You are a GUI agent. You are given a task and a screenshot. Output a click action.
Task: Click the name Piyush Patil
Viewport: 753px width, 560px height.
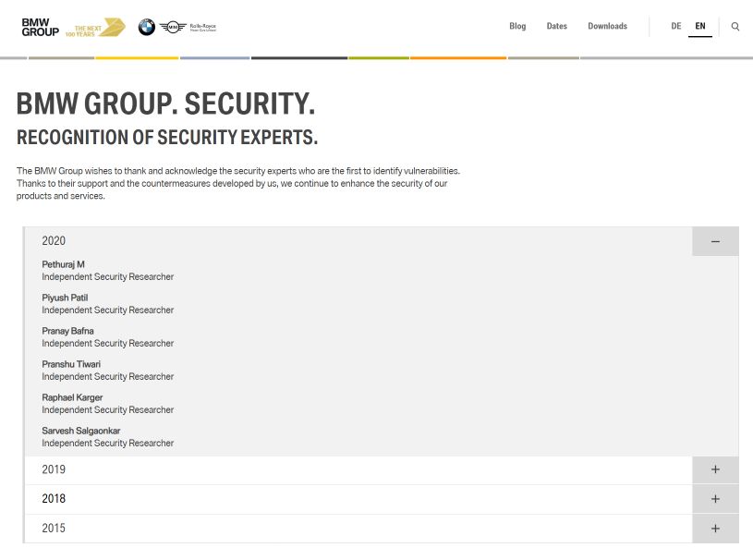click(x=65, y=298)
